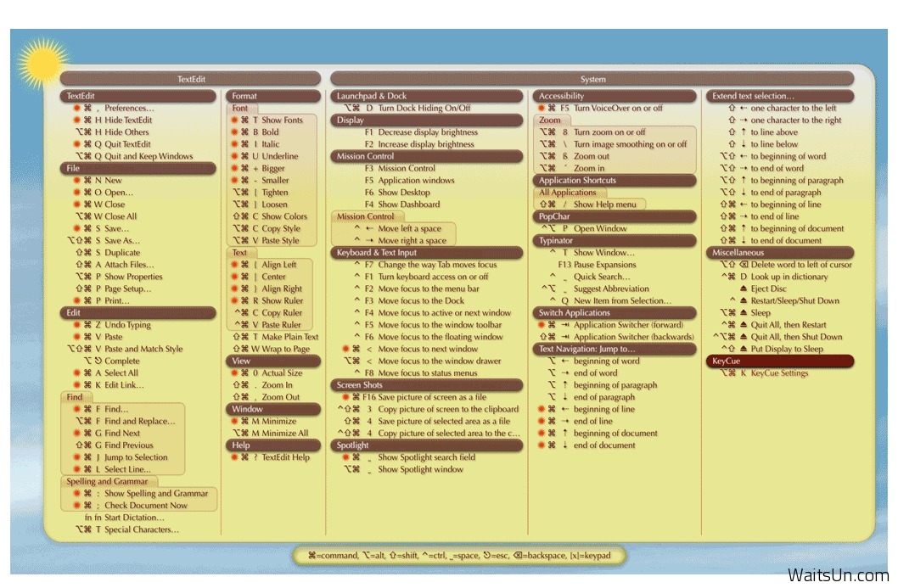Toggle Turn image smoothing on or off
This screenshot has width=898, height=588.
[x=630, y=144]
